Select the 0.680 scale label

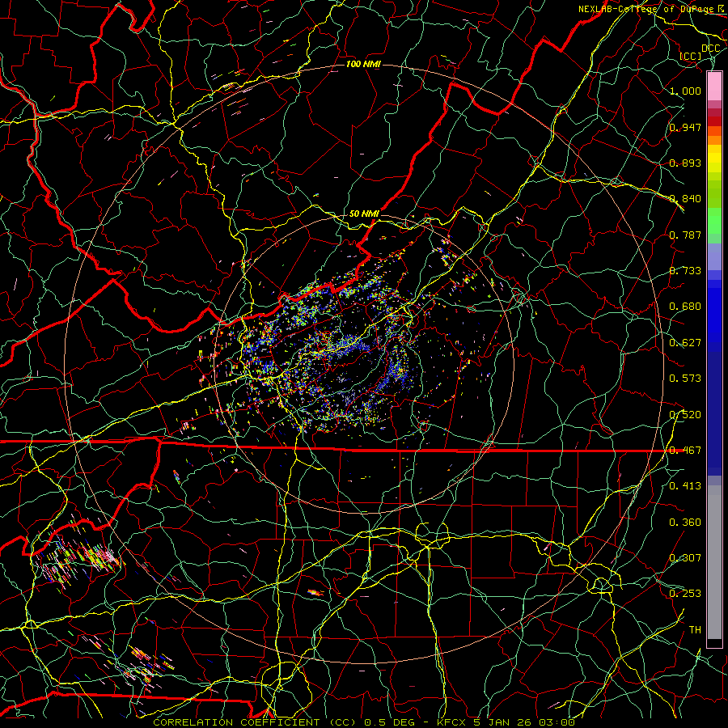pos(685,307)
